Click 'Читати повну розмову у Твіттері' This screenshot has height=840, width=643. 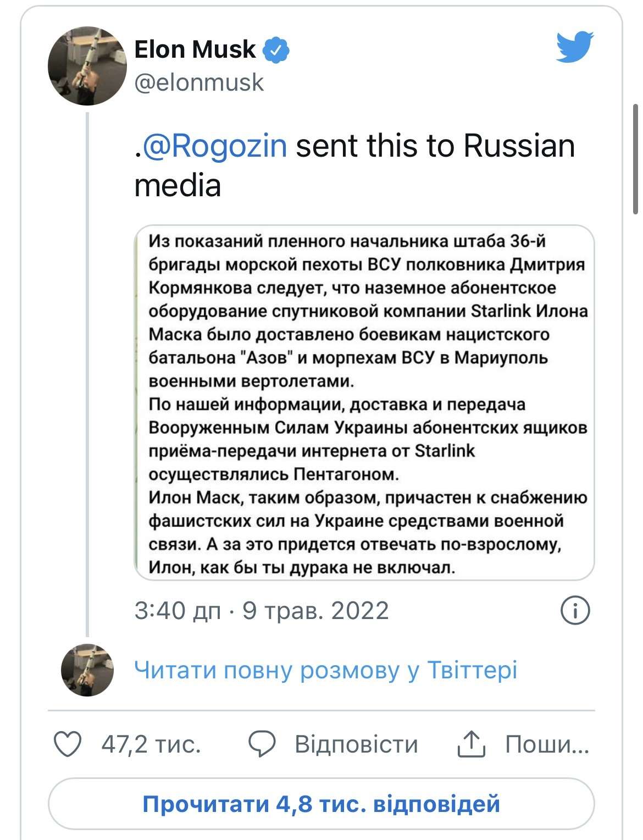[326, 670]
